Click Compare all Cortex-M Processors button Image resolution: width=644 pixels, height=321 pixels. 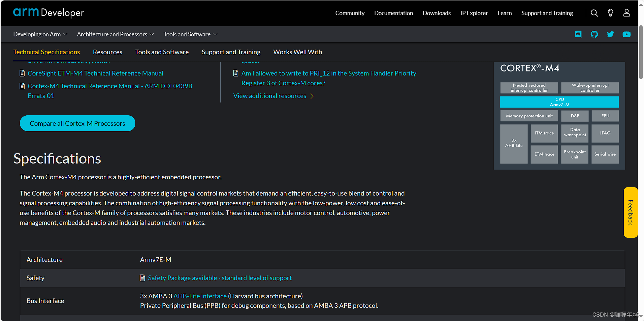point(77,123)
